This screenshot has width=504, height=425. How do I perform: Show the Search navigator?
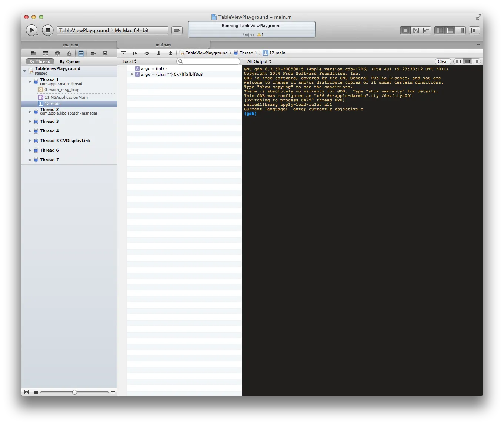pos(57,53)
